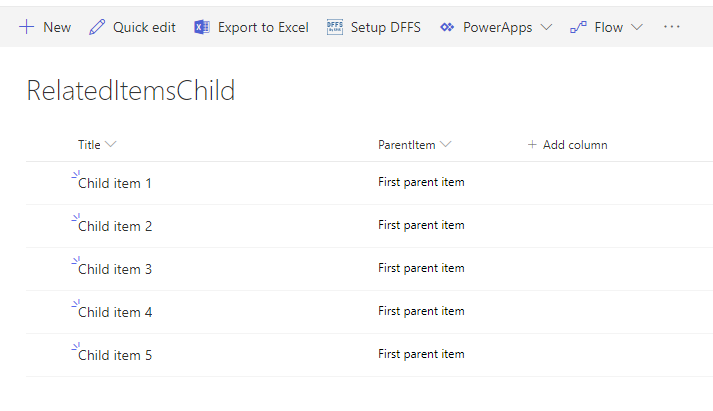Click First parent item for Child item 2
This screenshot has height=411, width=713.
click(421, 226)
